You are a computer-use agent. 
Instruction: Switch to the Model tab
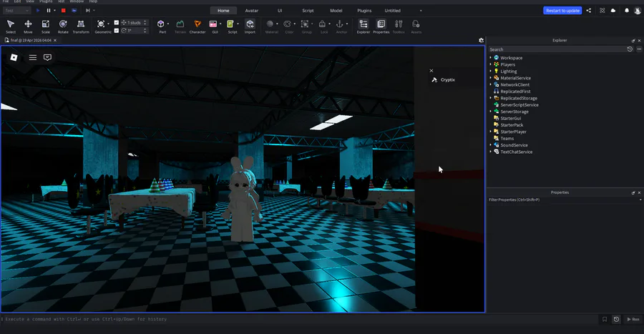point(336,11)
